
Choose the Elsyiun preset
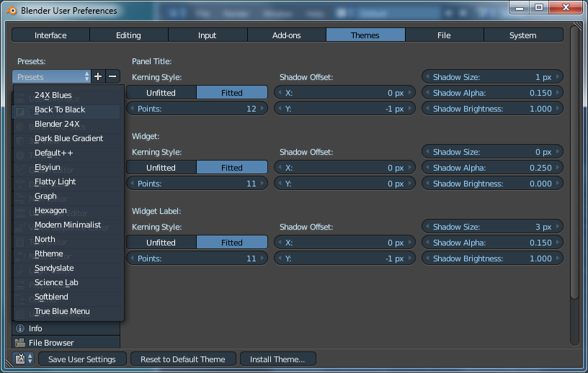[68, 167]
